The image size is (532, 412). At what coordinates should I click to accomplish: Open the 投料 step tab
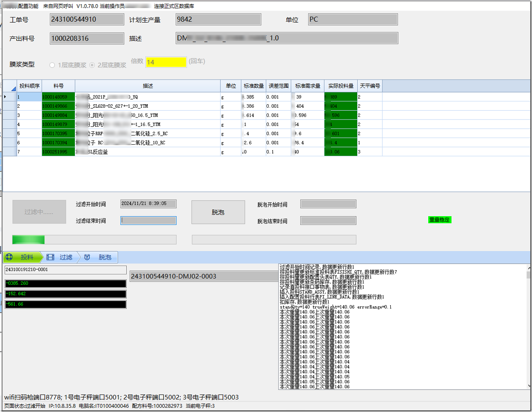[23, 257]
